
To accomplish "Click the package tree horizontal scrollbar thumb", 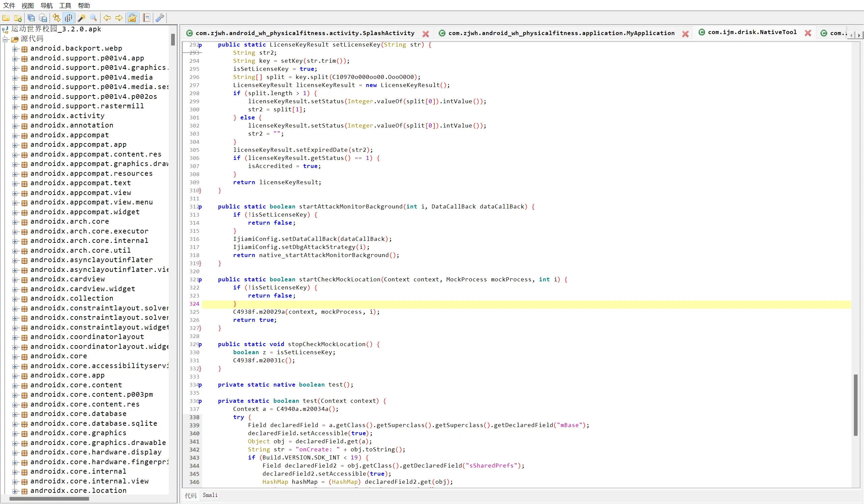I will coord(49,500).
